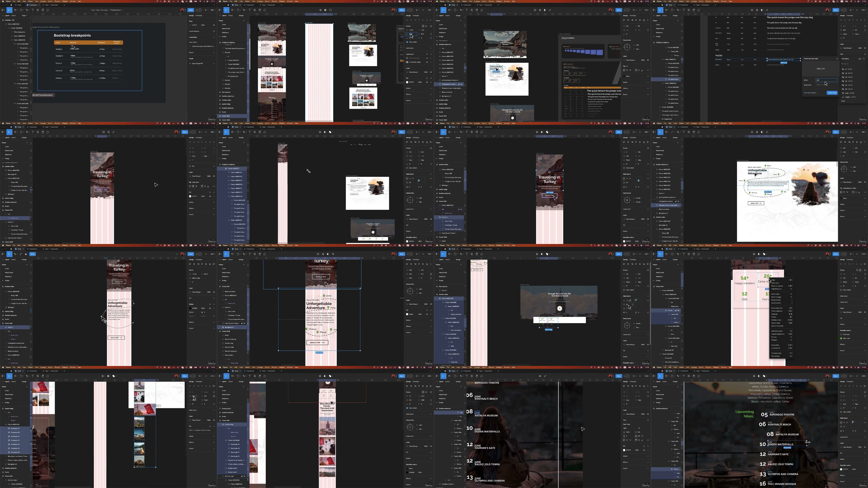
Task: Add Export setting in the Bootstrap breakpoints screenshot
Action: 214,53
